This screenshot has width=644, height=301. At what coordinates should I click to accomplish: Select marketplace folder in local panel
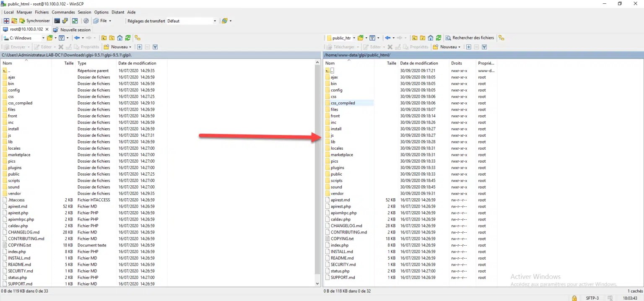(x=19, y=155)
